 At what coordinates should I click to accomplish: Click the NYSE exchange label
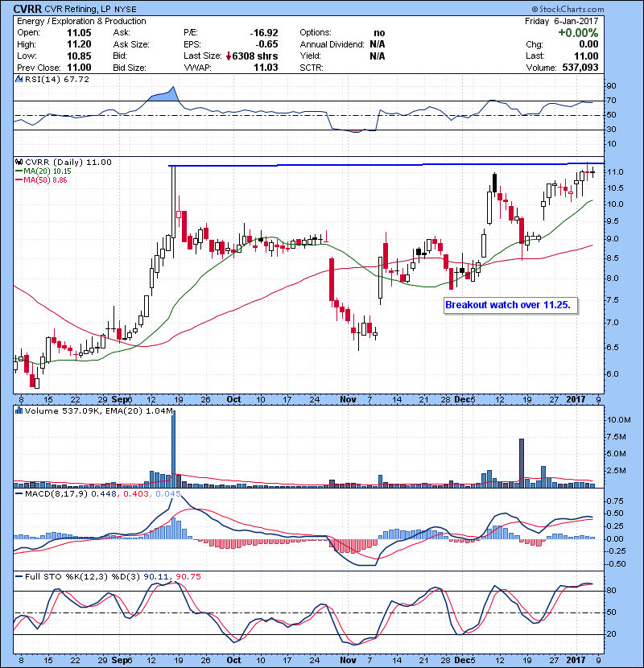pos(126,10)
